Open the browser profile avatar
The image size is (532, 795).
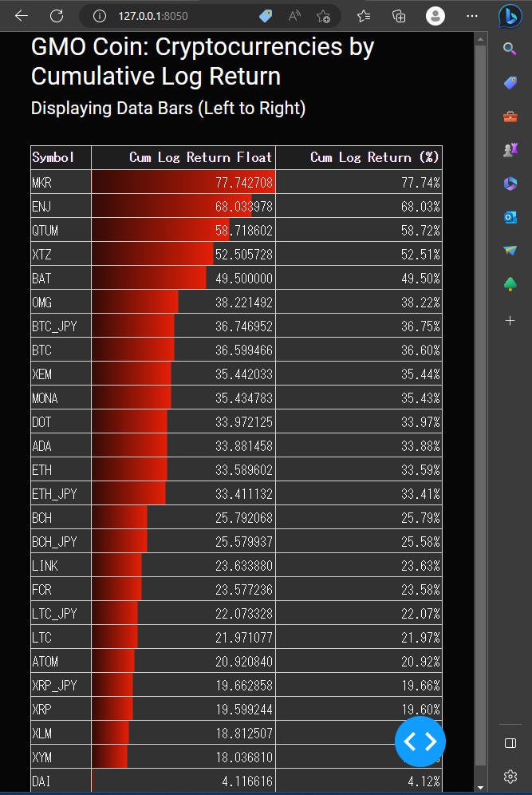coord(435,16)
